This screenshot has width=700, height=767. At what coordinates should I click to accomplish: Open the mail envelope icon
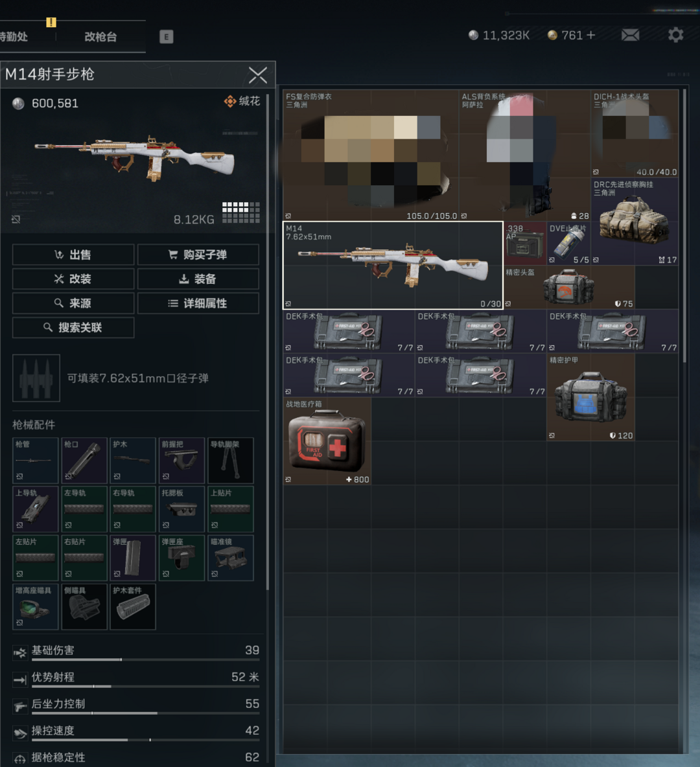[630, 35]
